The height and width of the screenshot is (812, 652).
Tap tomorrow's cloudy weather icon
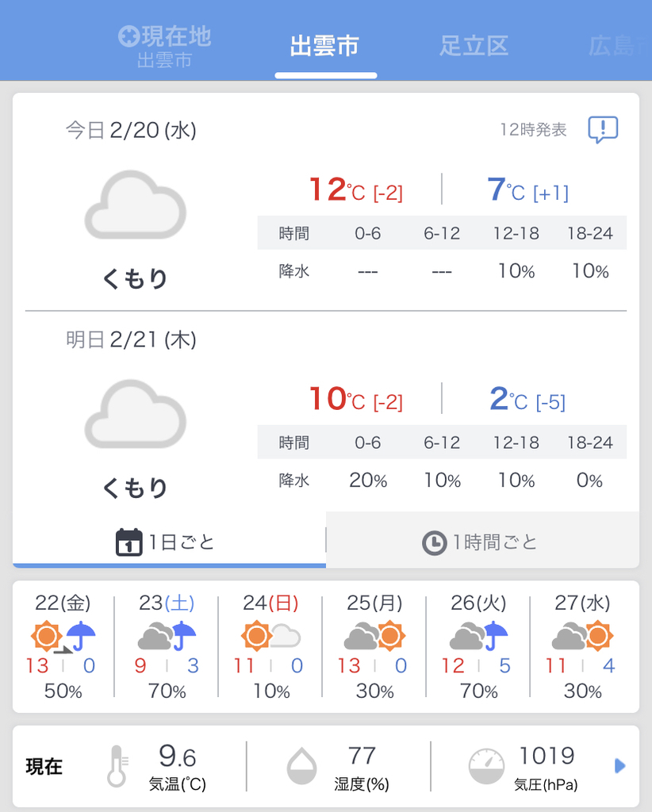tap(135, 414)
